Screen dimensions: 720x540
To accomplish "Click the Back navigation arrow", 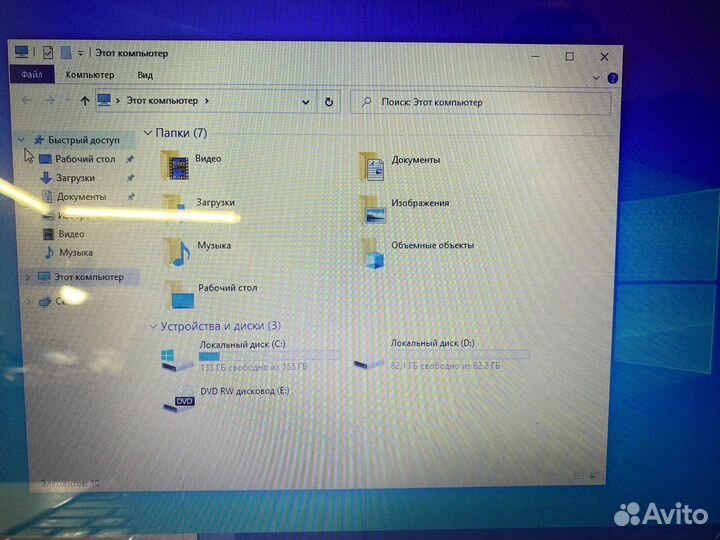I will click(x=27, y=100).
